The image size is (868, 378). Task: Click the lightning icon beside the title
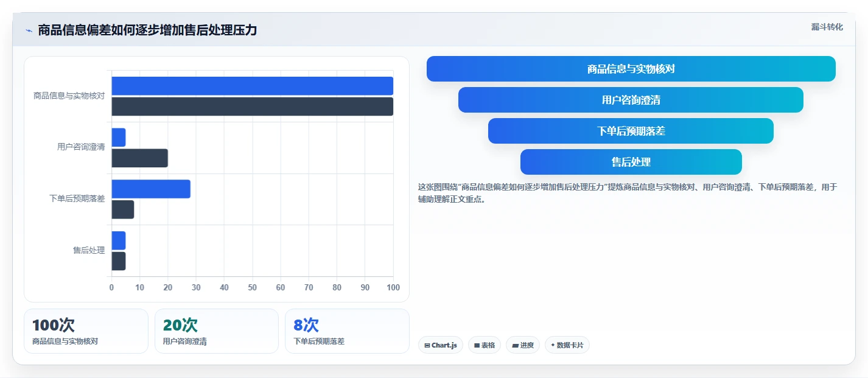[29, 30]
